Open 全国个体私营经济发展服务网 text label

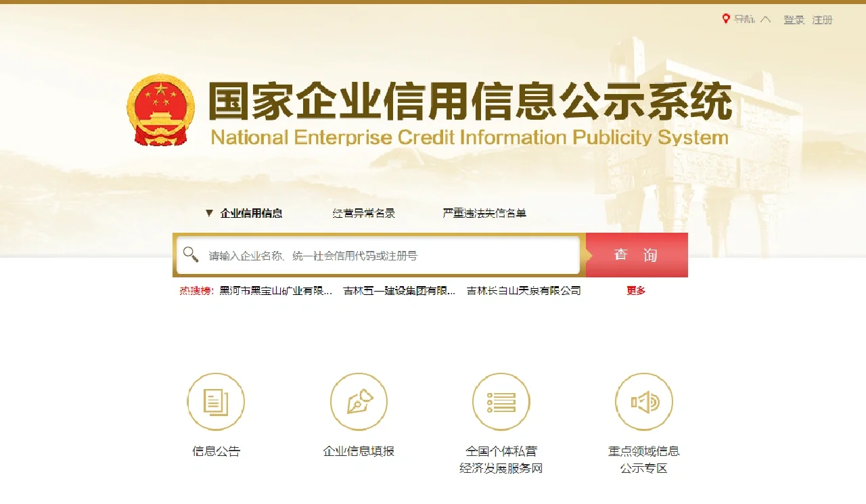point(501,460)
